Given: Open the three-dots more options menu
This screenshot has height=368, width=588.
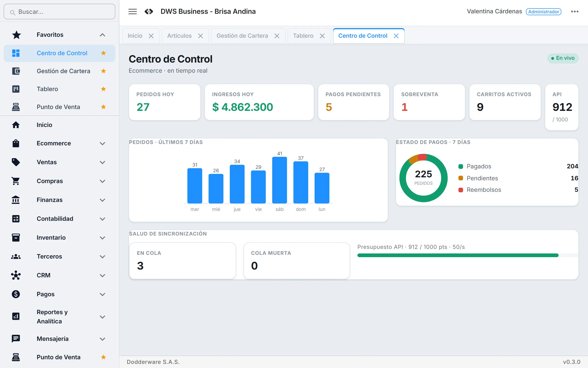Looking at the screenshot, I should pos(575,11).
